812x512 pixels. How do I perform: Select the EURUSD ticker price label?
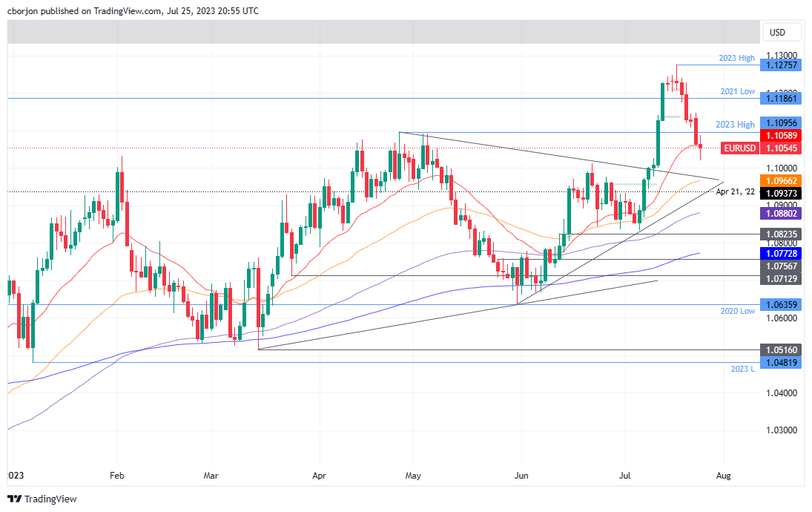(x=739, y=148)
